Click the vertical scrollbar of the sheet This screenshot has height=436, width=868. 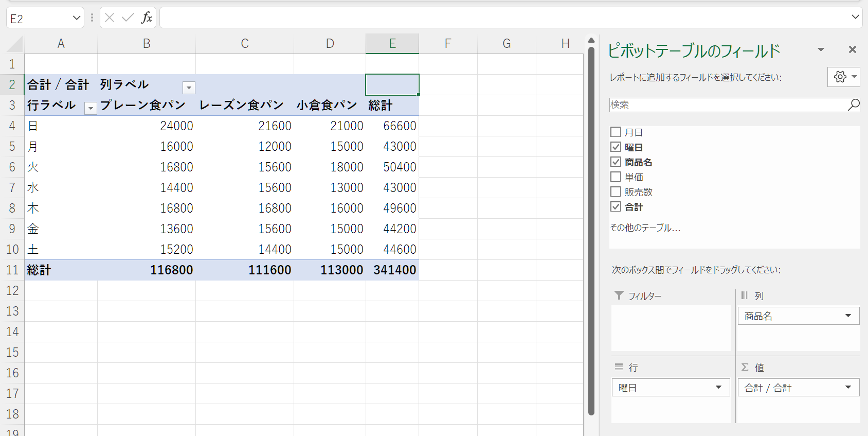click(x=591, y=232)
